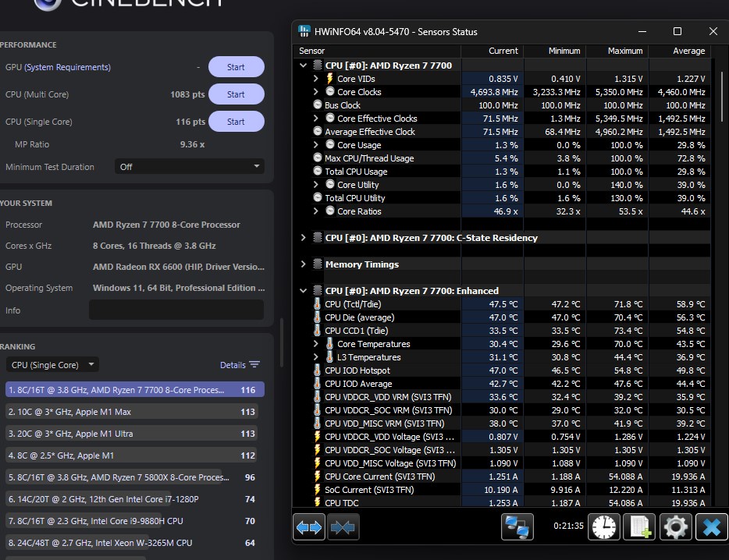This screenshot has height=560, width=729.
Task: Start the CPU Multi Core test
Action: [236, 94]
